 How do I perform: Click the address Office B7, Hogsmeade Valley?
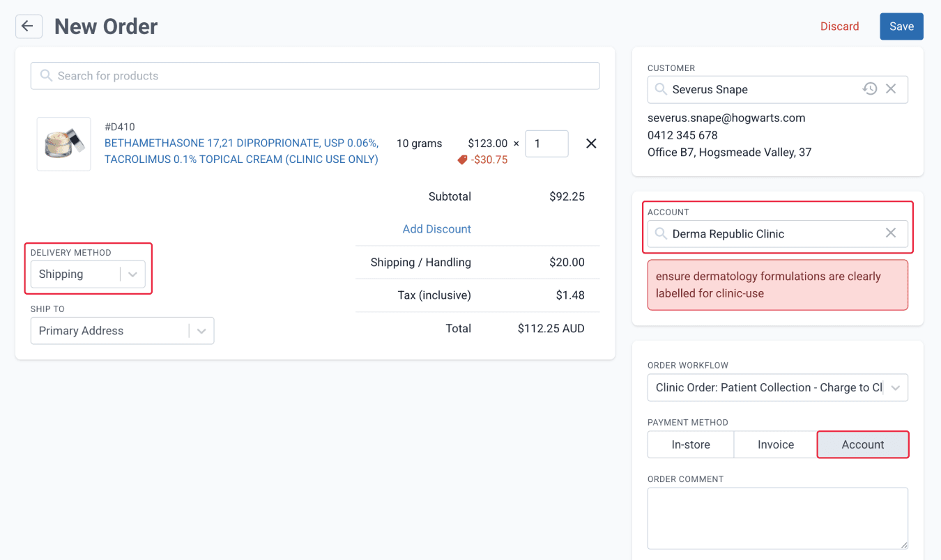pyautogui.click(x=729, y=152)
